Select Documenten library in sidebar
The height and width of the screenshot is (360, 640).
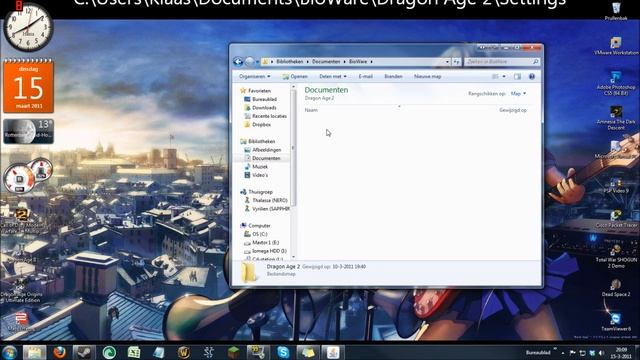[262, 158]
